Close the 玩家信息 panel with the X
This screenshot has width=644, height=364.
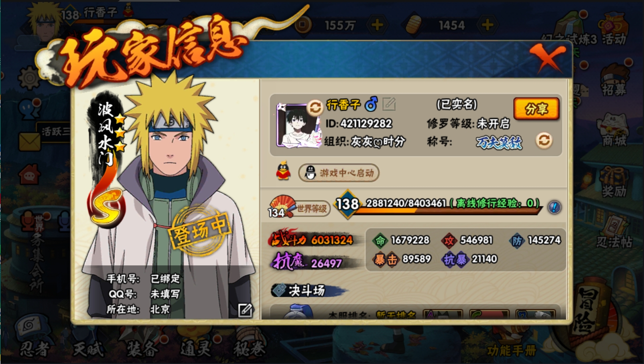pyautogui.click(x=548, y=58)
